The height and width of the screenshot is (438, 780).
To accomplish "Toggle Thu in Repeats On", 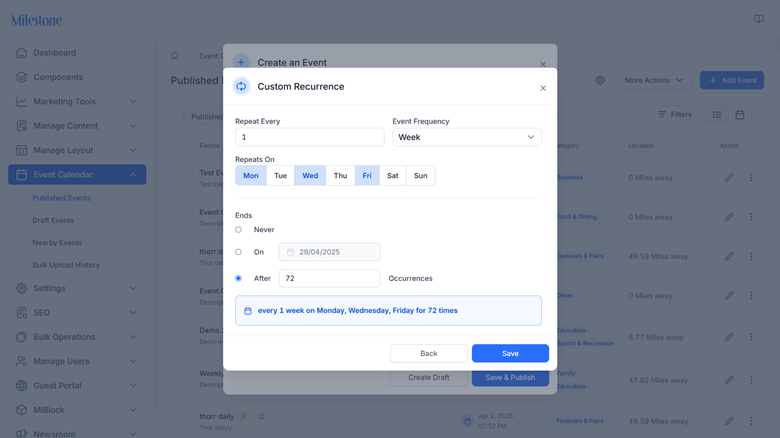I will [x=340, y=175].
